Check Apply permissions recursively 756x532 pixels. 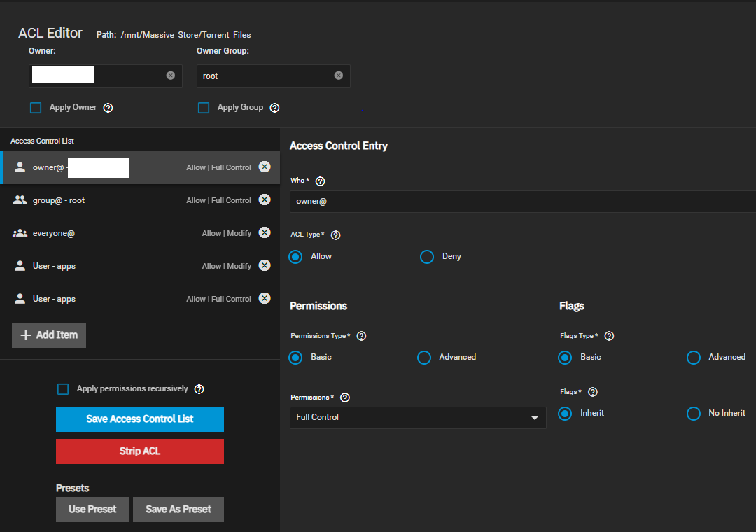63,388
